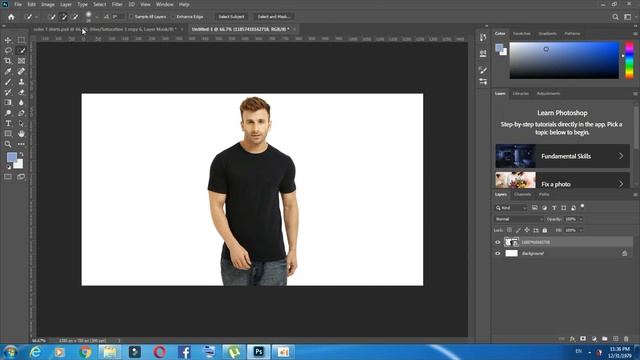Select the Brush tool

click(x=8, y=82)
